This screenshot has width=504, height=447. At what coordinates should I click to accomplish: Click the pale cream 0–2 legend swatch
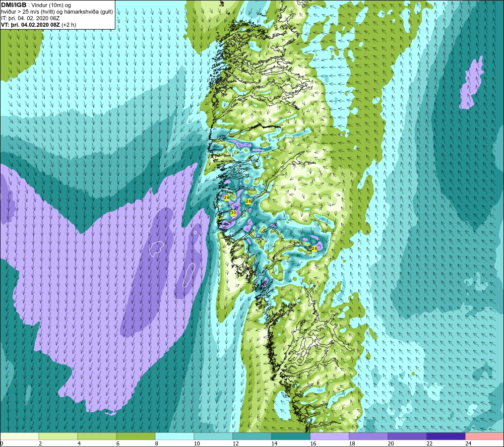pyautogui.click(x=20, y=436)
